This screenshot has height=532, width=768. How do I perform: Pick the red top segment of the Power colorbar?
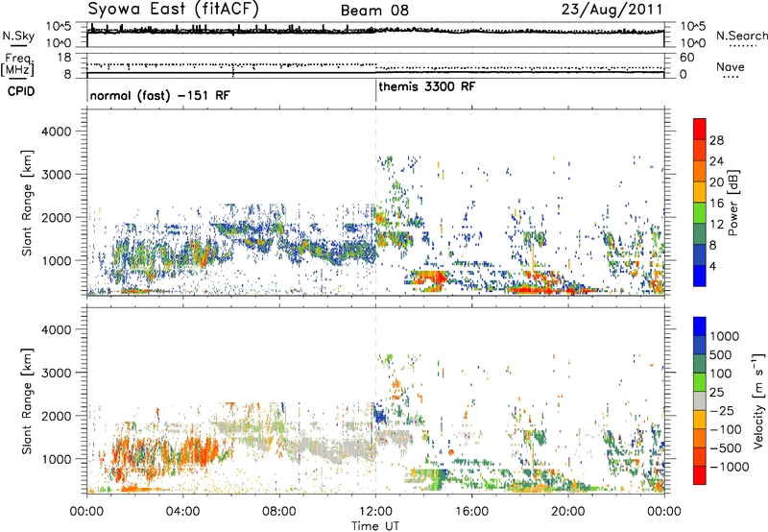tap(700, 129)
